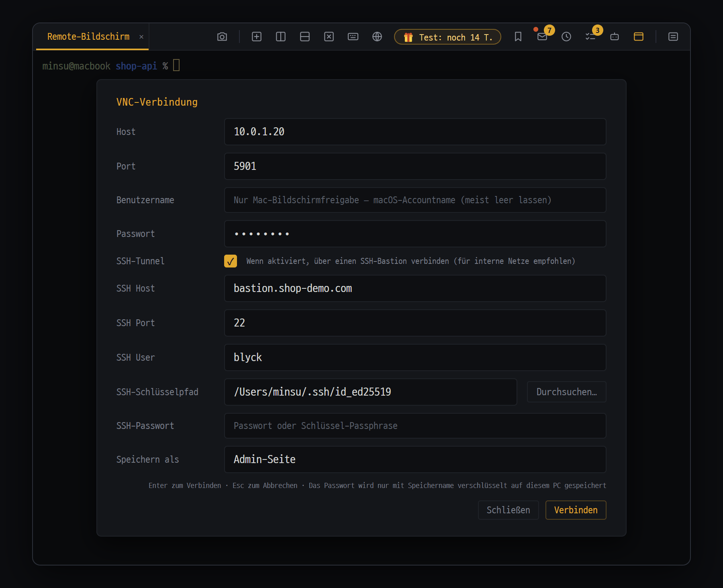The image size is (723, 588).
Task: Click the shop-api prompt text in terminal
Action: tap(136, 66)
